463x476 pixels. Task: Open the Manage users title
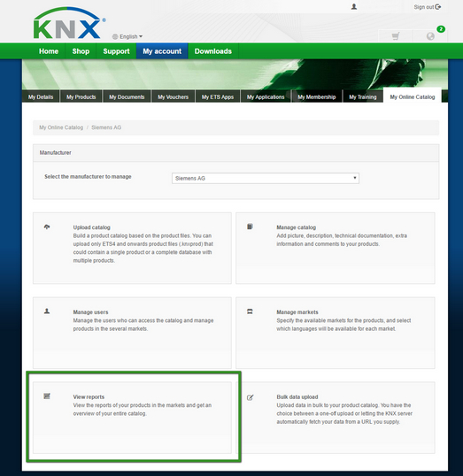(90, 312)
